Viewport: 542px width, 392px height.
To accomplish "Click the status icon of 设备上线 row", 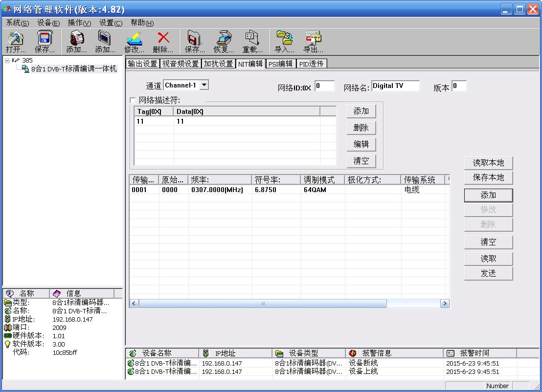I will tap(131, 371).
